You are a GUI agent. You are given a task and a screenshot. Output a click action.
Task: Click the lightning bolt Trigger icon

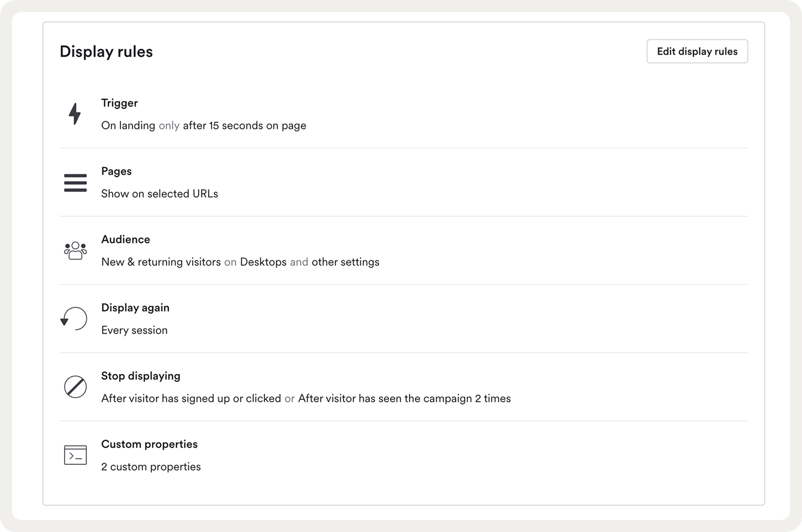click(75, 114)
